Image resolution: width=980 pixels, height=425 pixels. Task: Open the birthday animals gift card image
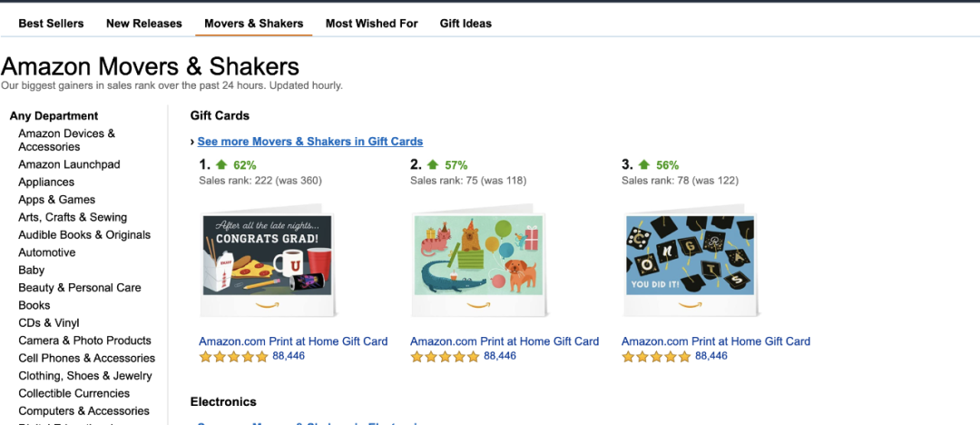point(477,259)
